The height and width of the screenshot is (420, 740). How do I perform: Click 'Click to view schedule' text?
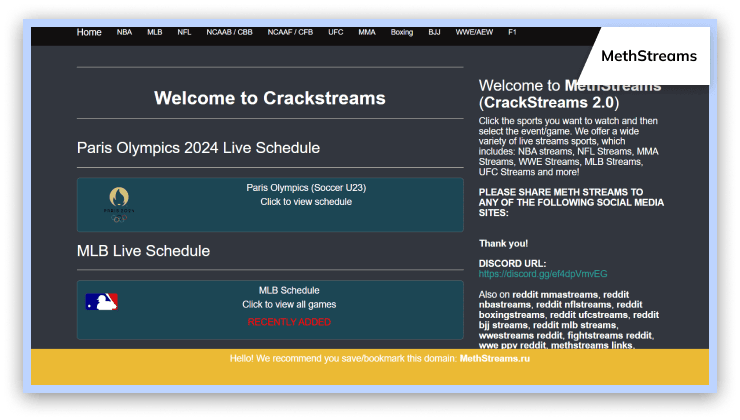click(x=306, y=202)
